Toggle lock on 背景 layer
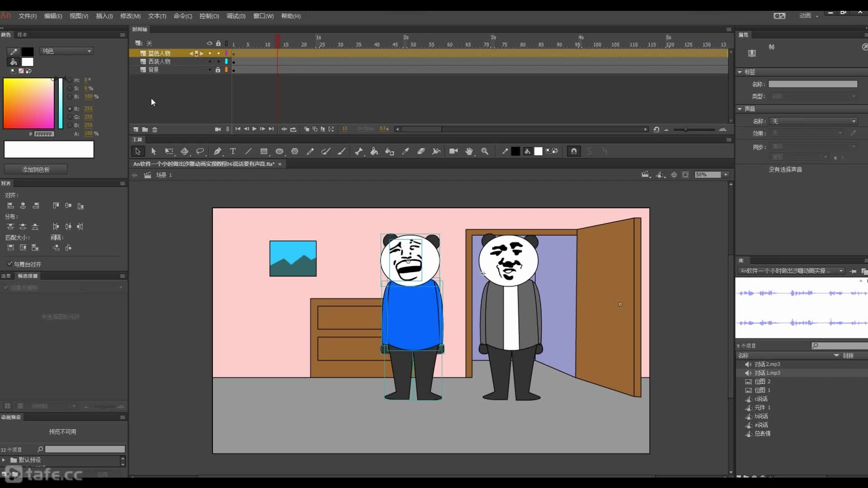 [x=218, y=70]
